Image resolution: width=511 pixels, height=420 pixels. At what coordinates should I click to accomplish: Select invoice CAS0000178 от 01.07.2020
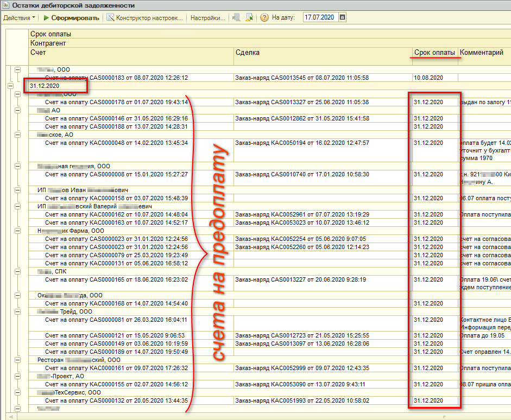[116, 102]
